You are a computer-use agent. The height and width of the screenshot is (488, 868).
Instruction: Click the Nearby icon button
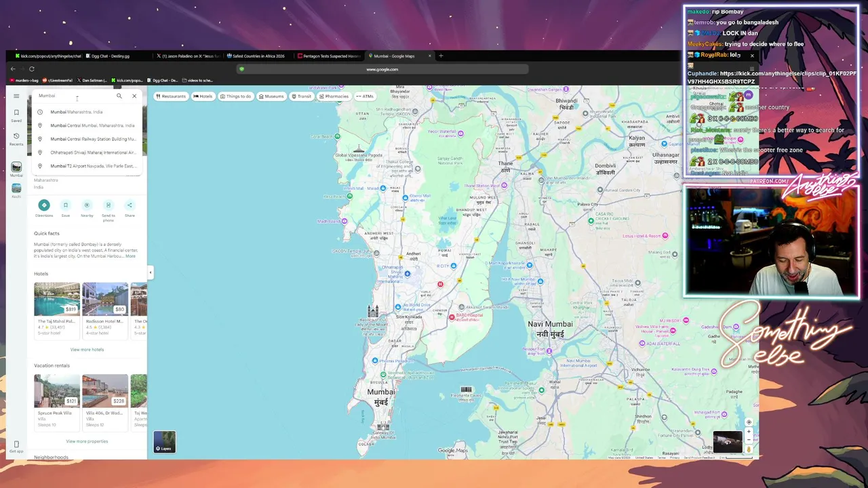click(87, 205)
